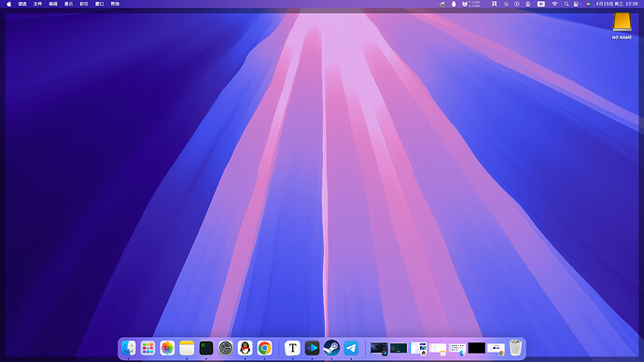The width and height of the screenshot is (644, 362).
Task: Restore the minimized Finder window thumbnail
Action: tap(457, 348)
